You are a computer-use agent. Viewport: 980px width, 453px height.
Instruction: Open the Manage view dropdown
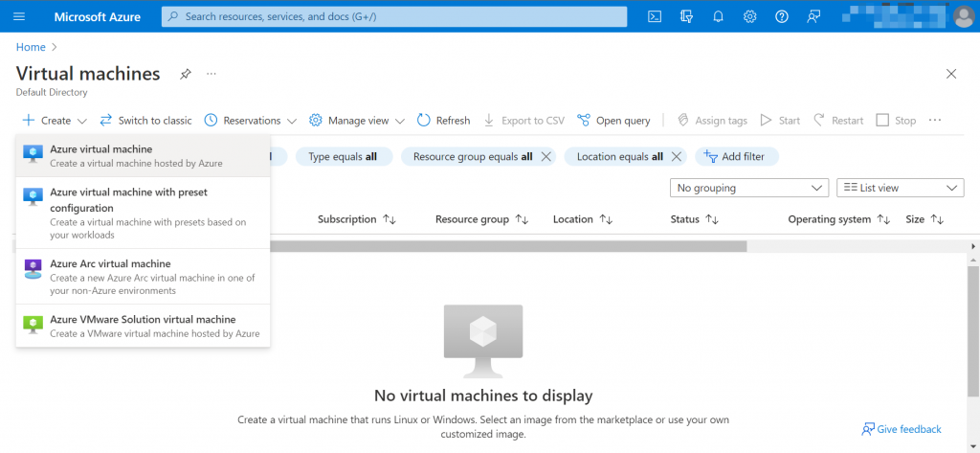pos(357,120)
